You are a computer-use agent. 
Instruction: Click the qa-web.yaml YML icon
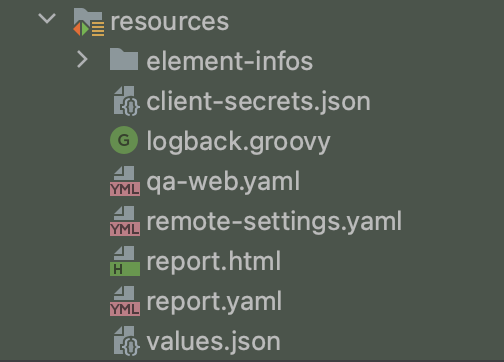tap(125, 181)
